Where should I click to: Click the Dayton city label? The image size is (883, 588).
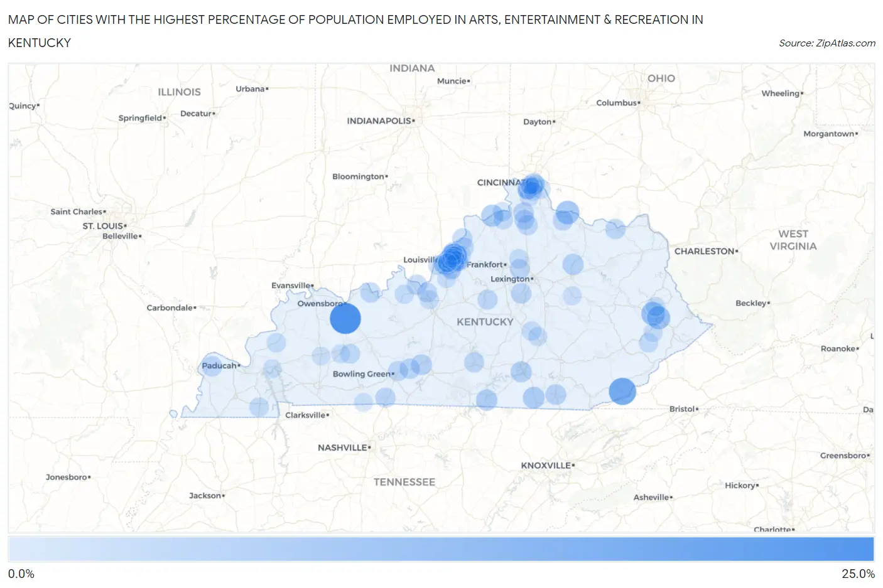coord(537,122)
